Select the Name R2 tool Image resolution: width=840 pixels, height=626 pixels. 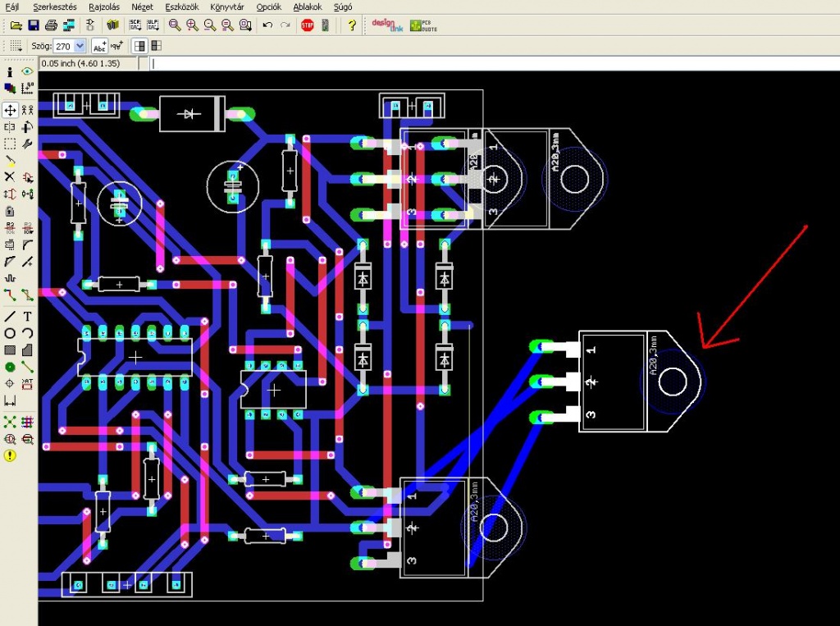10,228
